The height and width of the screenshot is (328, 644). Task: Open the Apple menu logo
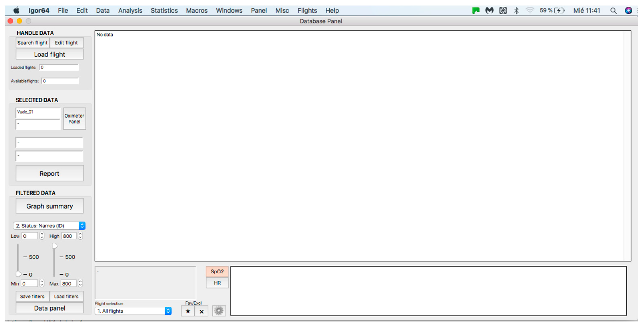pos(16,10)
